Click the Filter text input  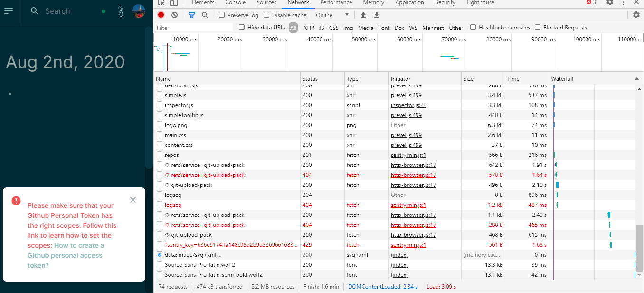pos(194,28)
